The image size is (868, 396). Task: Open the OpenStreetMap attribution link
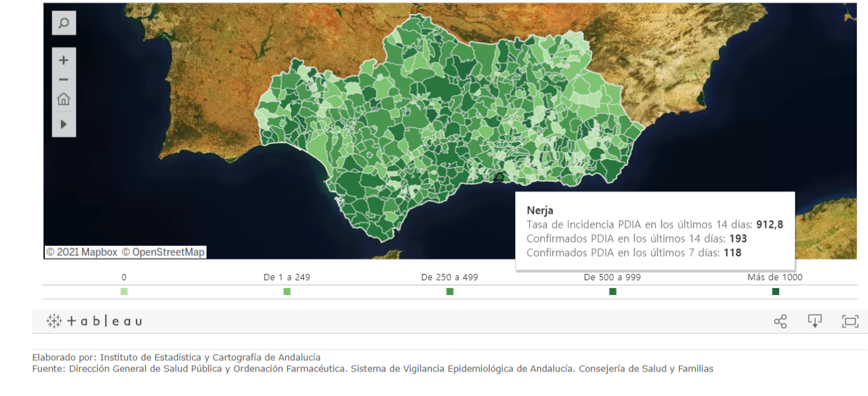(x=164, y=252)
